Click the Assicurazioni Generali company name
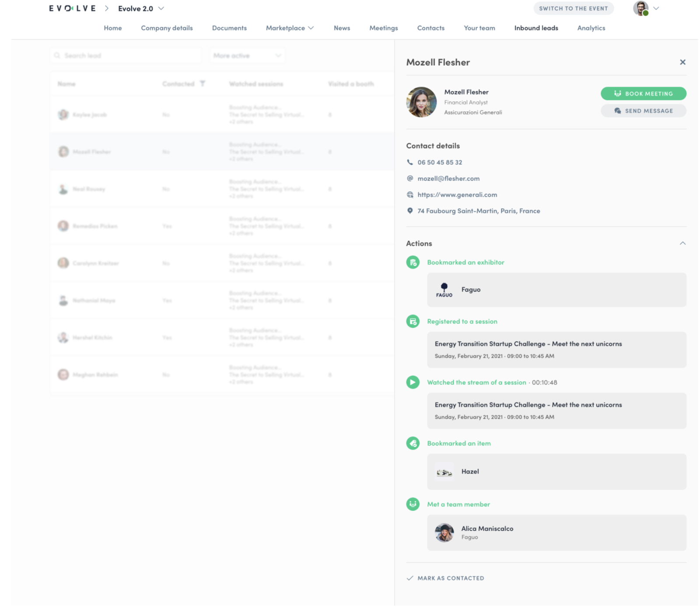This screenshot has height=616, width=700. pos(473,112)
